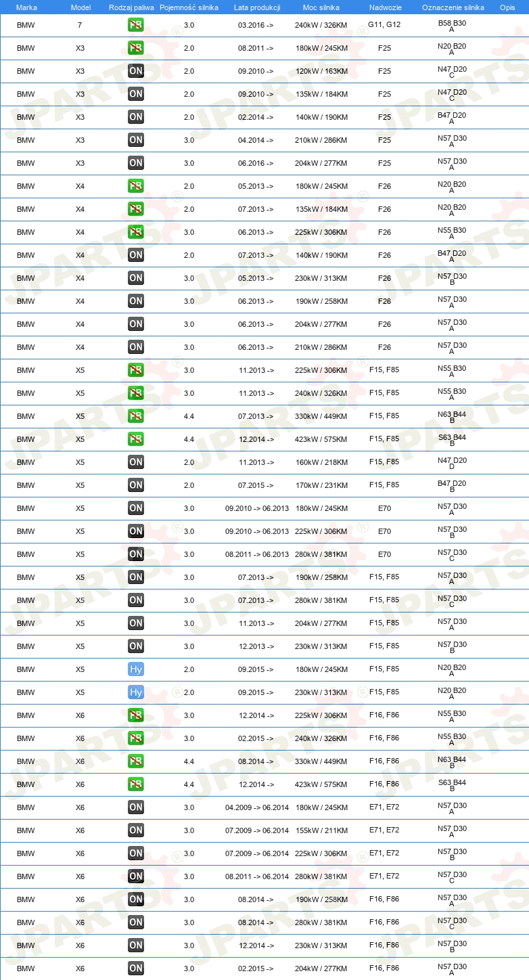This screenshot has height=980, width=529.
Task: Select the 04.2009 -> 06.2014 date range
Action: click(x=257, y=807)
